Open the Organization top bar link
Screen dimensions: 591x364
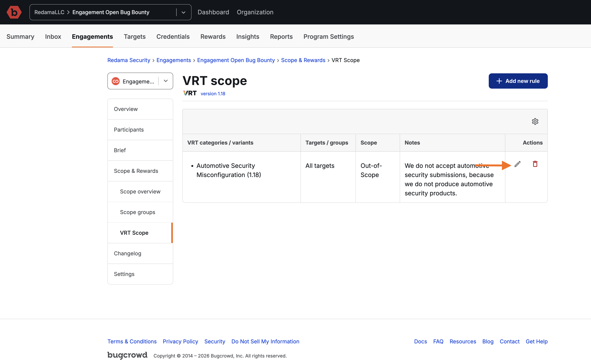pos(255,12)
